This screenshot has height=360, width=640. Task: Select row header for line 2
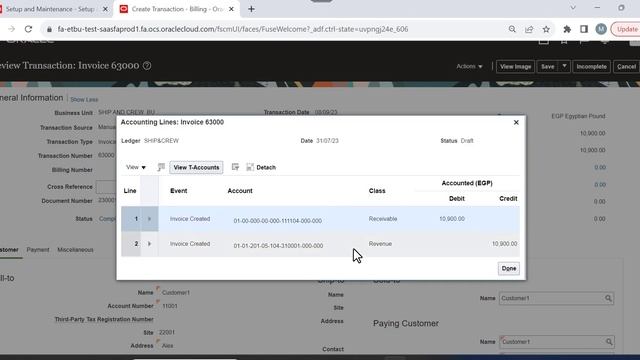pyautogui.click(x=131, y=244)
